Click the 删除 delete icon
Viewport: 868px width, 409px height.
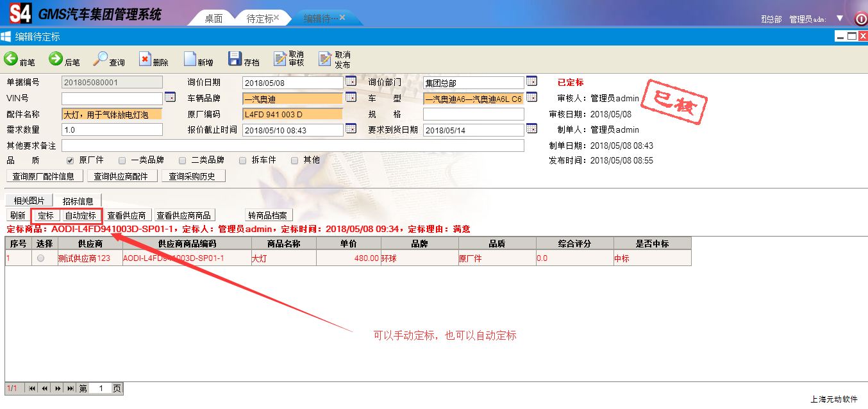tap(145, 59)
